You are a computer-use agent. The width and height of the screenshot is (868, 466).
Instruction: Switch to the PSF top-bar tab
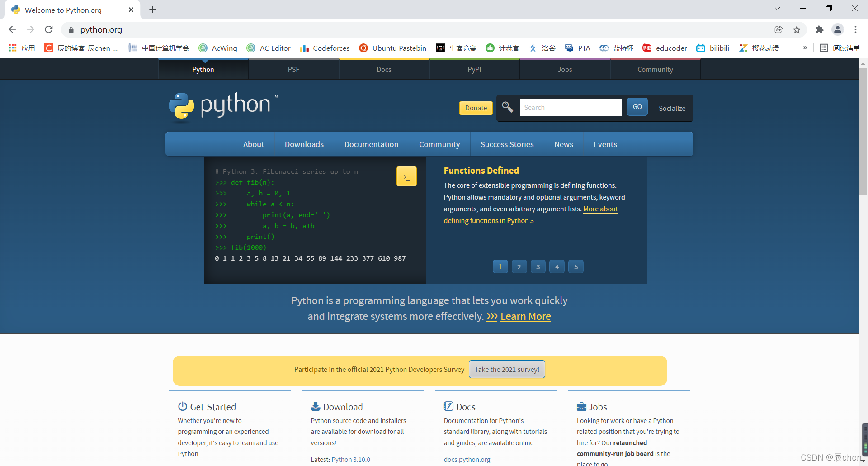pos(294,69)
